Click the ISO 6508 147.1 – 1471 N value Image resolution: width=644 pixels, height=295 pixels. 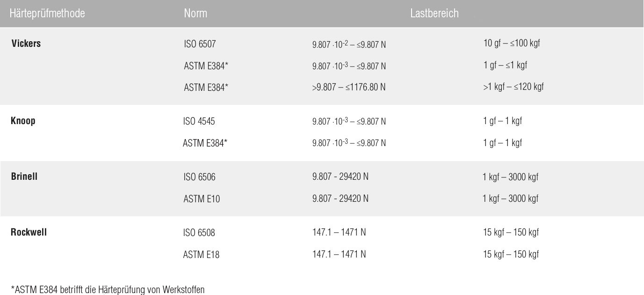point(339,232)
